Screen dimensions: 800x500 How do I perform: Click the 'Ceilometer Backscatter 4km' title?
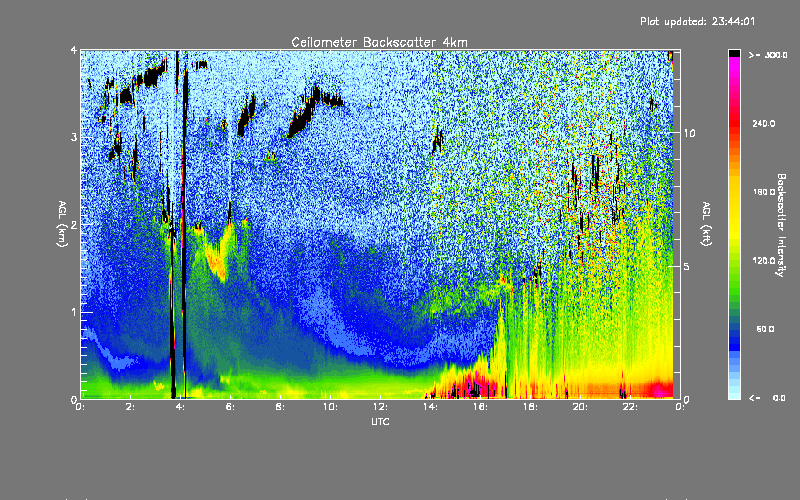point(379,42)
